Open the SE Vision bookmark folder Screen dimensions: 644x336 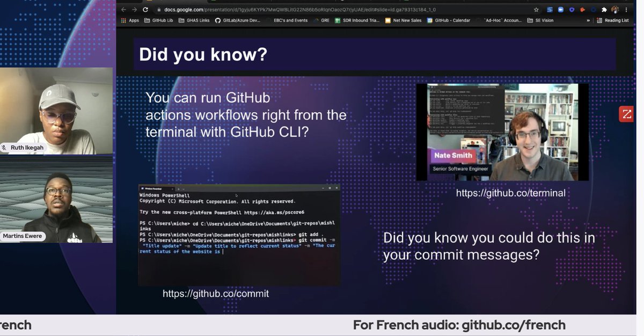click(x=540, y=20)
